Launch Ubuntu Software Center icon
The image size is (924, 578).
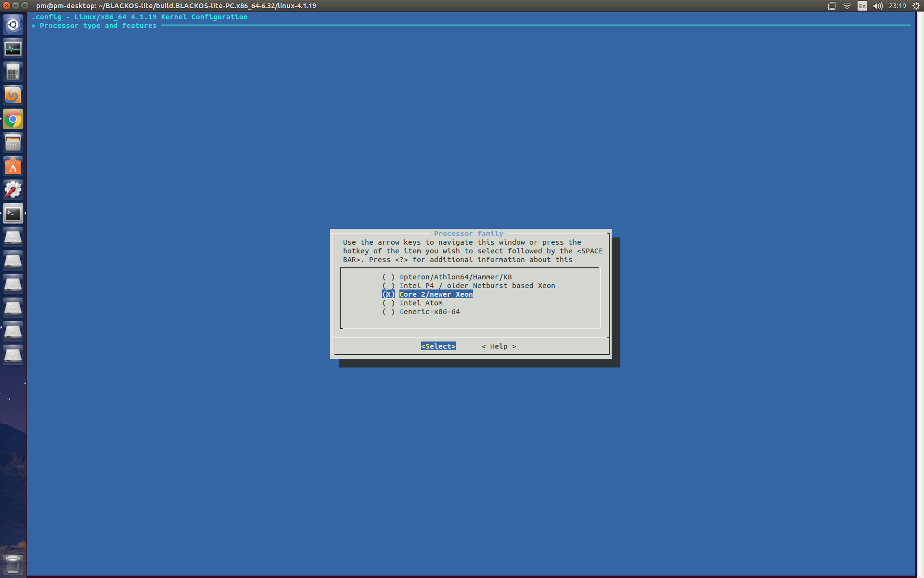pos(13,166)
